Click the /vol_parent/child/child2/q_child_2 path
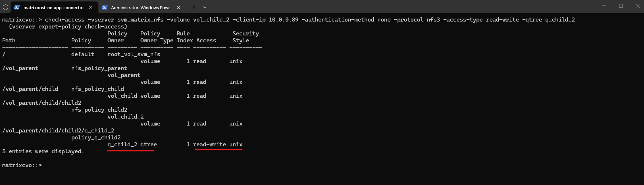 58,131
